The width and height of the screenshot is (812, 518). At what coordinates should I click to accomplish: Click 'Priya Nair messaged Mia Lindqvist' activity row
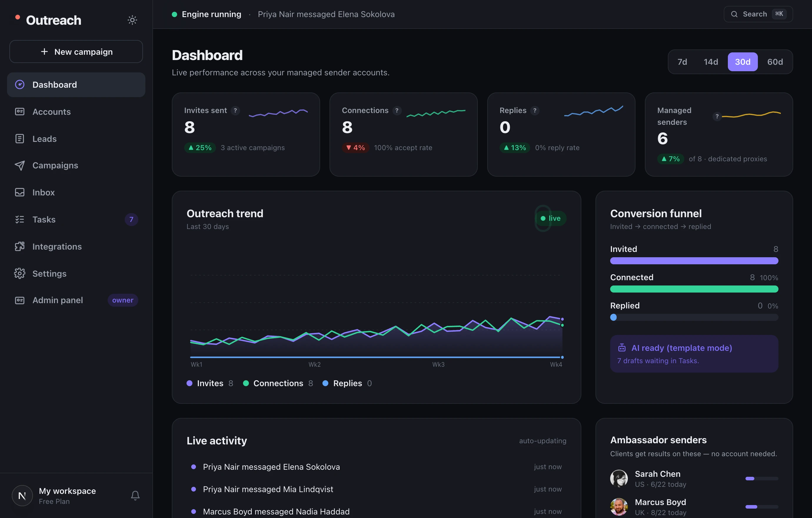376,489
